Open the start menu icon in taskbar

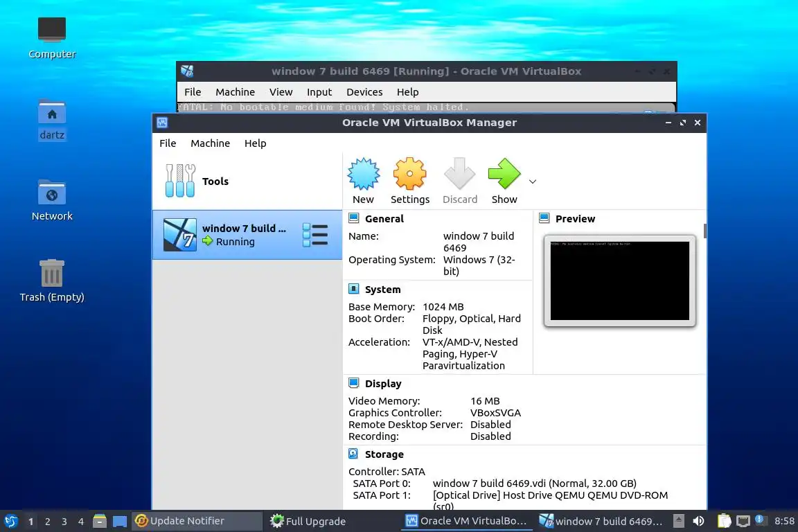10,522
